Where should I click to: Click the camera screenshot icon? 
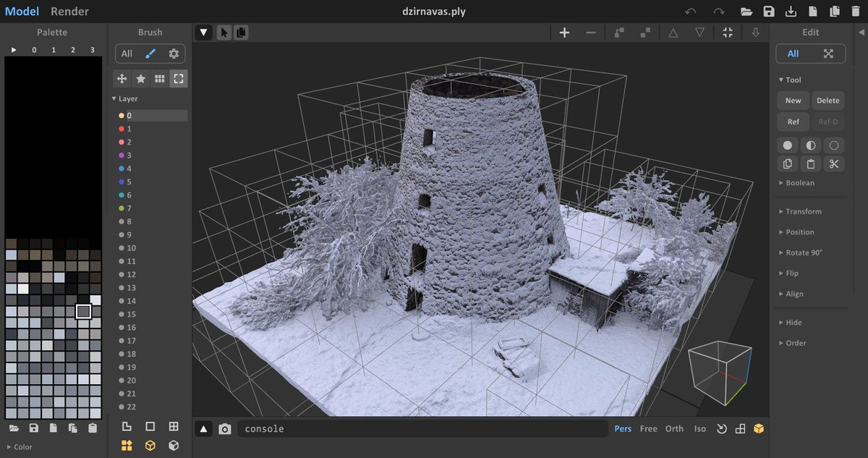(x=225, y=429)
